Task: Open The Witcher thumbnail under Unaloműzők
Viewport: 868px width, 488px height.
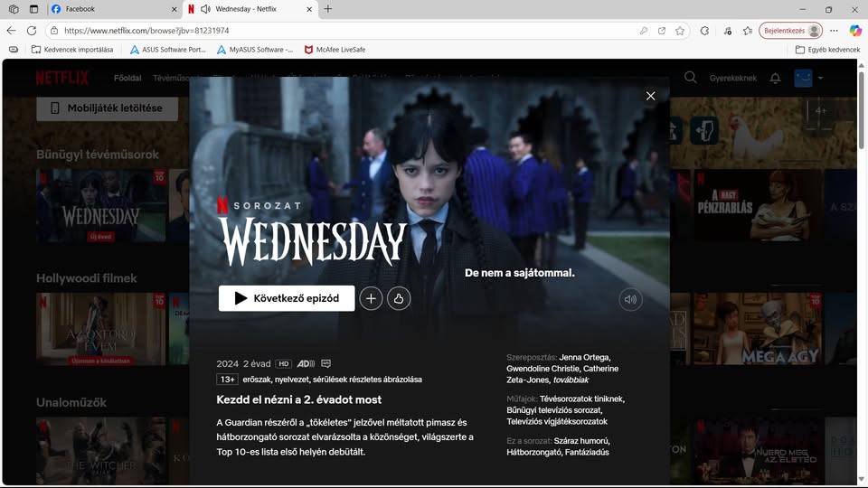Action: pyautogui.click(x=100, y=451)
